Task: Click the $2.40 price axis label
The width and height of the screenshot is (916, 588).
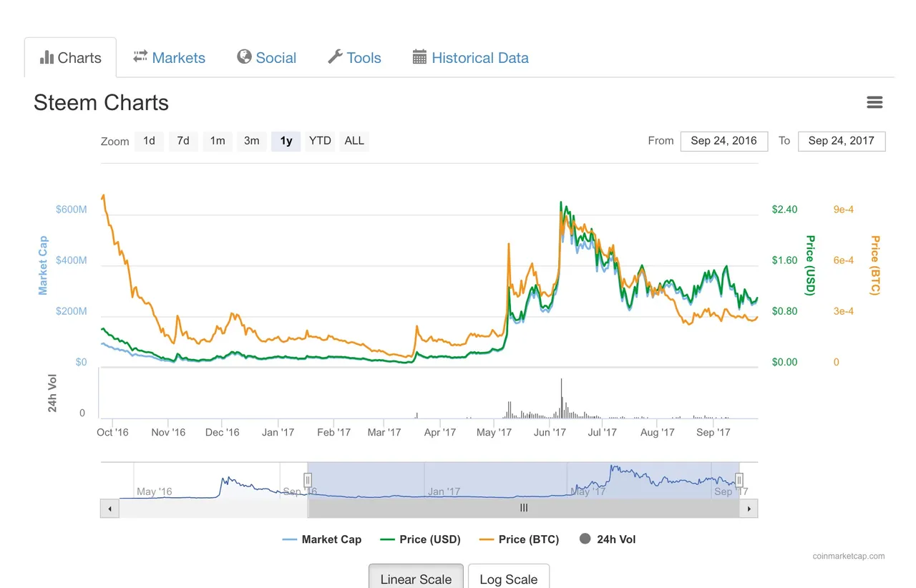Action: click(784, 210)
